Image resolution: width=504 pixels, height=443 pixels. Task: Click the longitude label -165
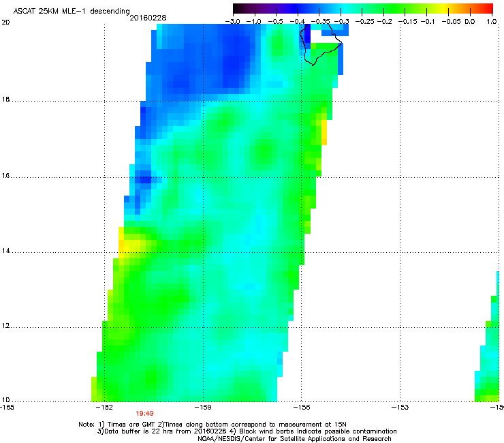pos(7,408)
